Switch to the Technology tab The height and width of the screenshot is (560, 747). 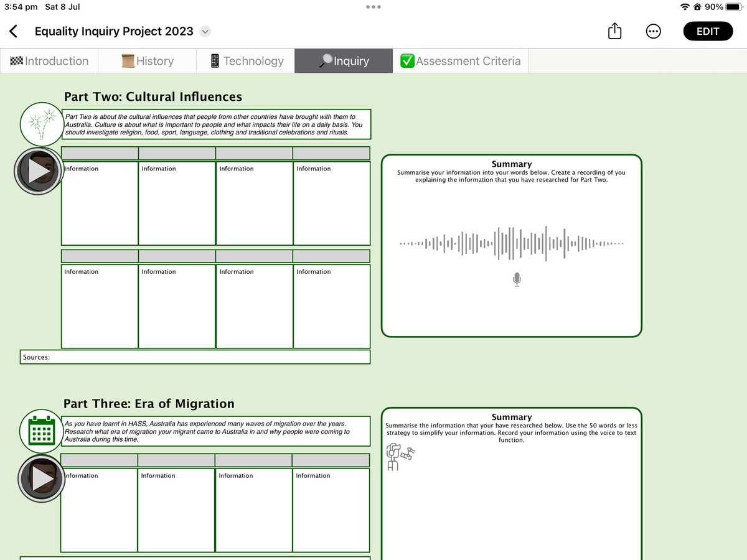(245, 61)
